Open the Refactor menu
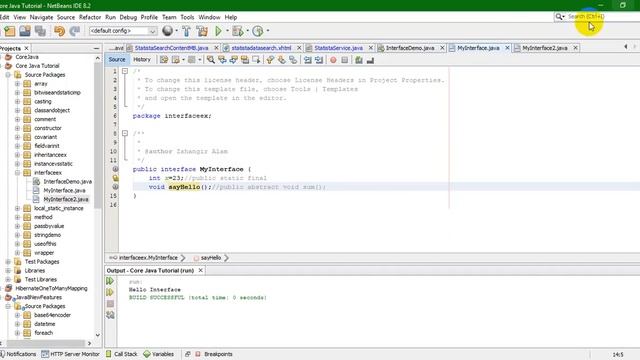This screenshot has height=360, width=640. click(x=90, y=17)
